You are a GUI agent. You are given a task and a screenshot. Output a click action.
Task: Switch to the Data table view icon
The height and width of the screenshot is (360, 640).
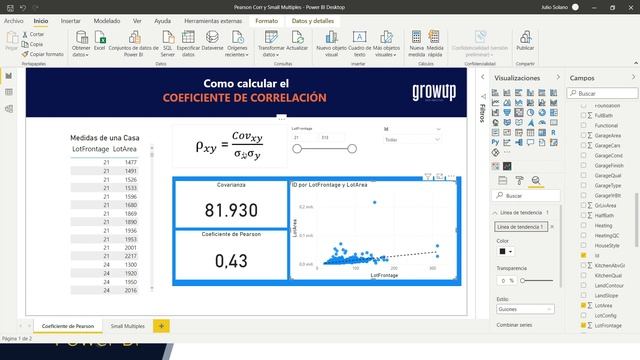pyautogui.click(x=9, y=92)
